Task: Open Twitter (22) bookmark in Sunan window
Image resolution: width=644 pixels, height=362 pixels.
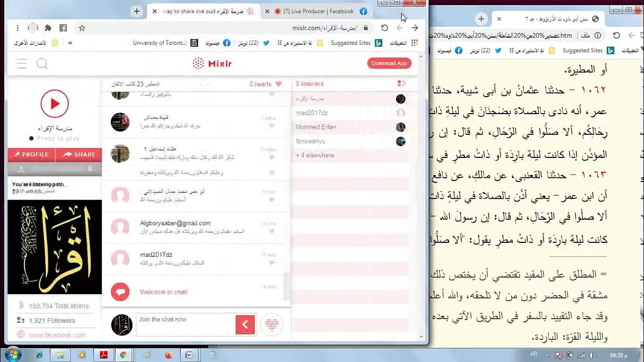Action: pos(486,50)
